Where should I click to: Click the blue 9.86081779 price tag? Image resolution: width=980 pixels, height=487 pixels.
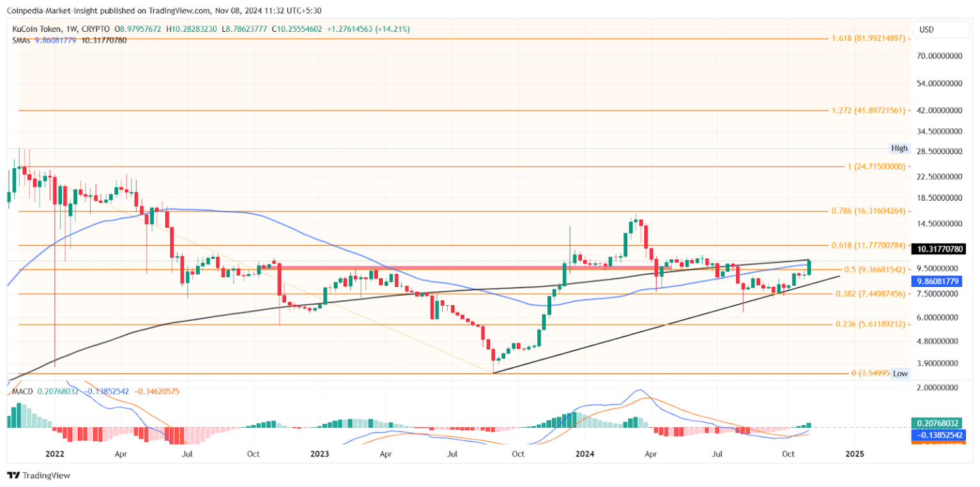point(937,280)
